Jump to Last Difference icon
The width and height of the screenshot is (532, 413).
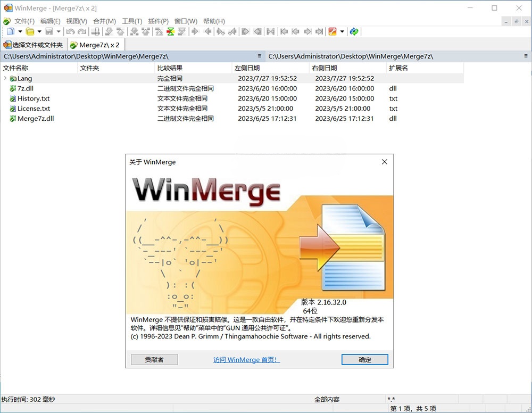(x=182, y=31)
